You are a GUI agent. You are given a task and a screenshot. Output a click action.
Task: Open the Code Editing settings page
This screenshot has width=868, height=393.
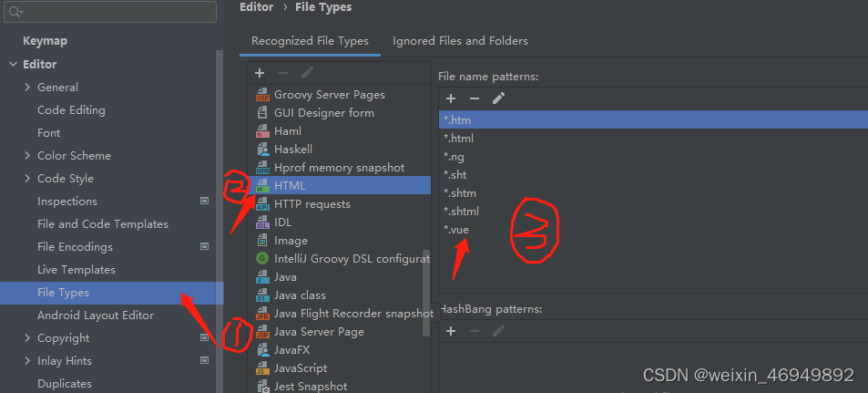coord(71,110)
